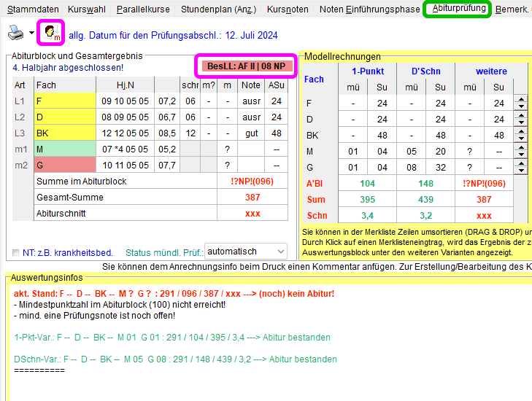This screenshot has height=401, width=532.
Task: Click the 1-Punkt column header
Action: point(367,71)
